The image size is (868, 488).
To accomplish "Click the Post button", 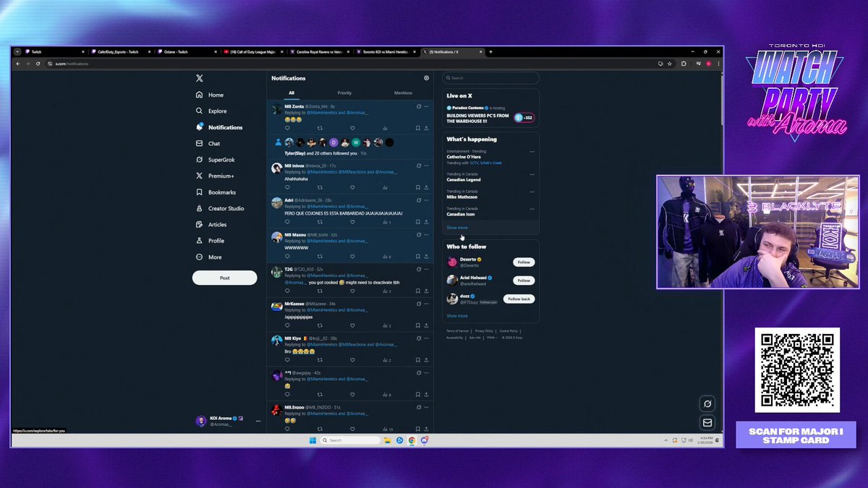I will tap(224, 278).
